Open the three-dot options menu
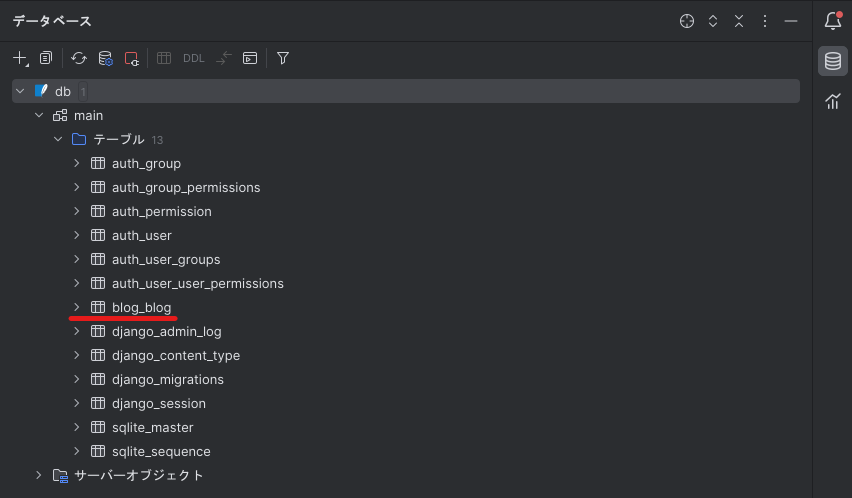 click(765, 21)
